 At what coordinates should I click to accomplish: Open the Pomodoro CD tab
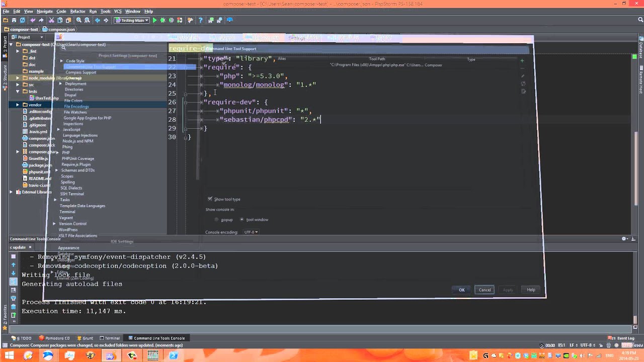(x=55, y=338)
